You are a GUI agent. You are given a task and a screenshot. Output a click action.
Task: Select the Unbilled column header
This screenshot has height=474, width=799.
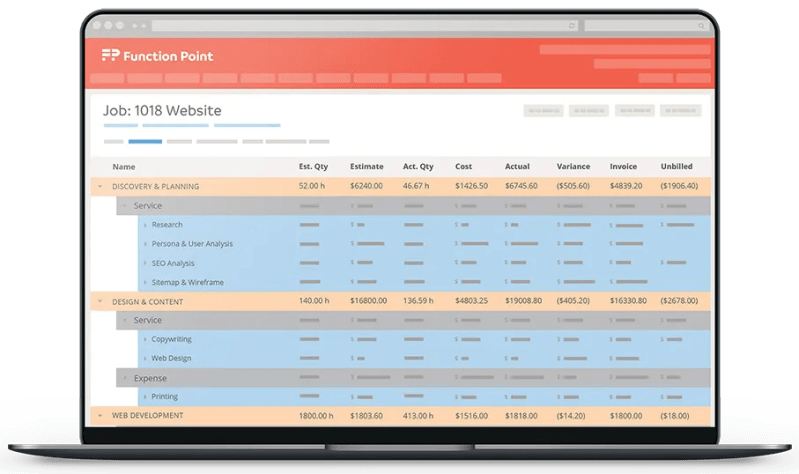[676, 167]
